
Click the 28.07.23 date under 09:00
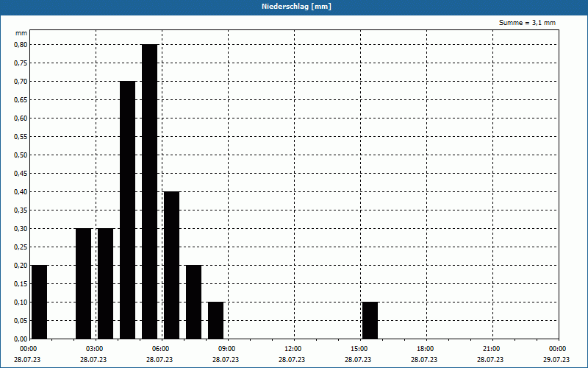click(x=226, y=360)
